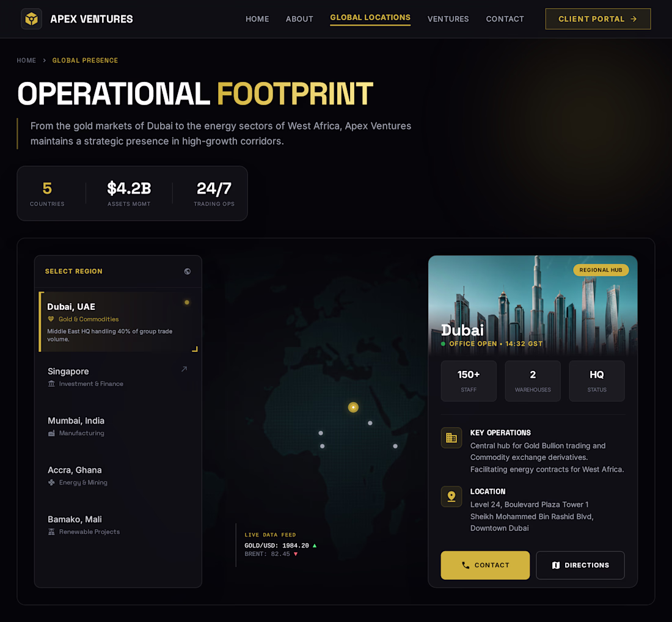Go to the Ventures navigation item
The width and height of the screenshot is (672, 622).
tap(448, 19)
